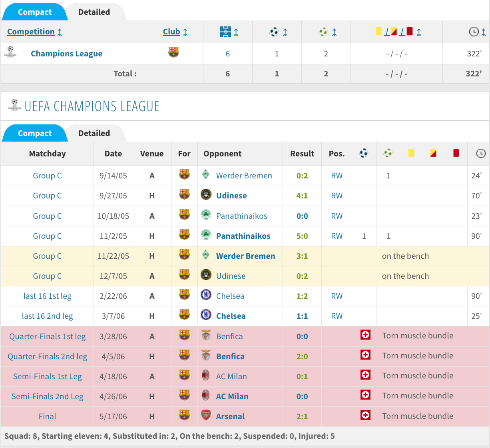Open the Detailed tab under UEFA Champions League
Viewport: 490px width, 448px height.
tap(94, 133)
